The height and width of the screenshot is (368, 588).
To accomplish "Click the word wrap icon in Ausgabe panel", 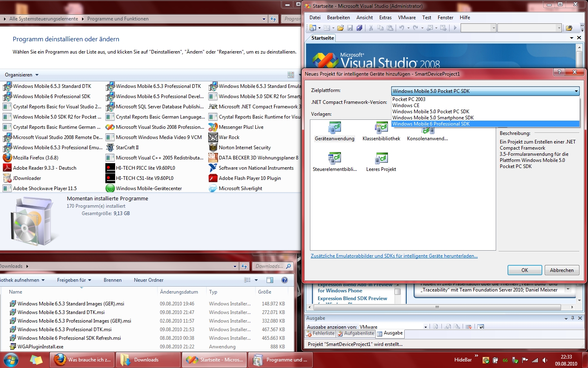I will coord(481,327).
